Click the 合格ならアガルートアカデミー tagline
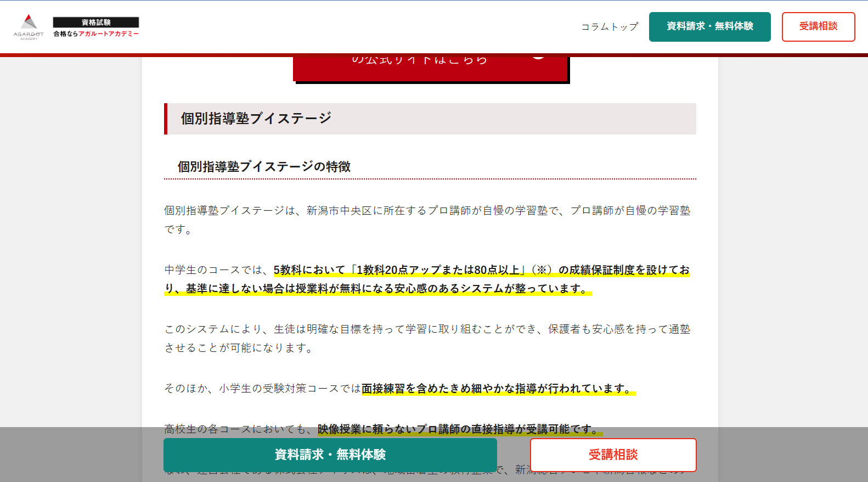The image size is (868, 482). 96,34
